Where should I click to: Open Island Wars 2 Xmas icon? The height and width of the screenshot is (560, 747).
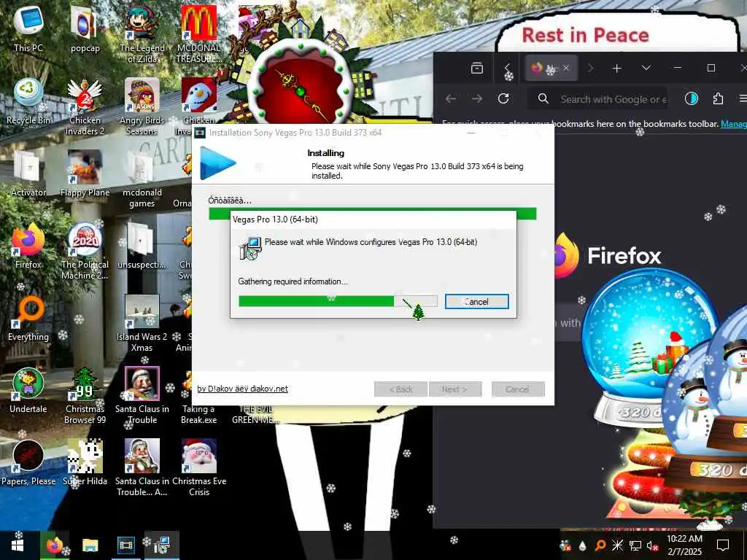pos(142,323)
